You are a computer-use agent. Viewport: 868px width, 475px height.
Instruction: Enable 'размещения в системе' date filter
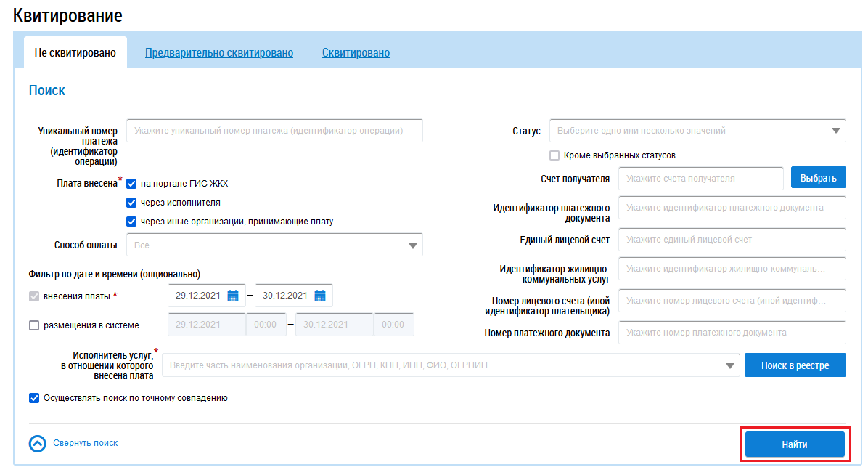coord(34,325)
